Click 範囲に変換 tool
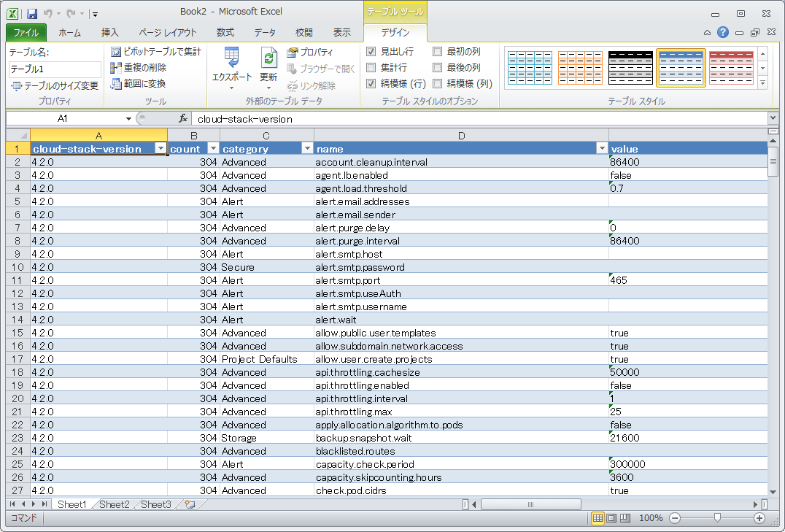The image size is (785, 532). (x=138, y=84)
